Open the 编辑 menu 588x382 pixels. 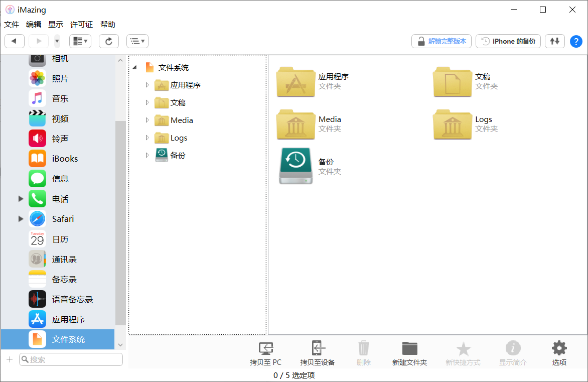tap(34, 25)
